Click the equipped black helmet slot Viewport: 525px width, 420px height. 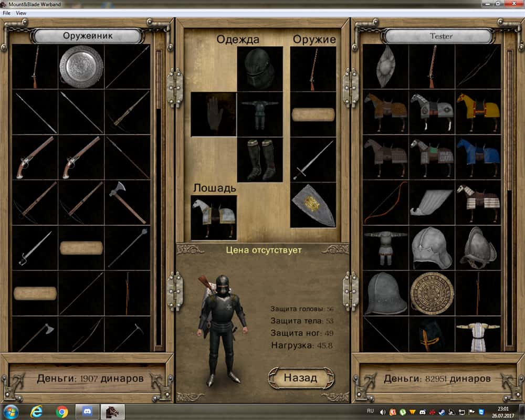tap(259, 69)
